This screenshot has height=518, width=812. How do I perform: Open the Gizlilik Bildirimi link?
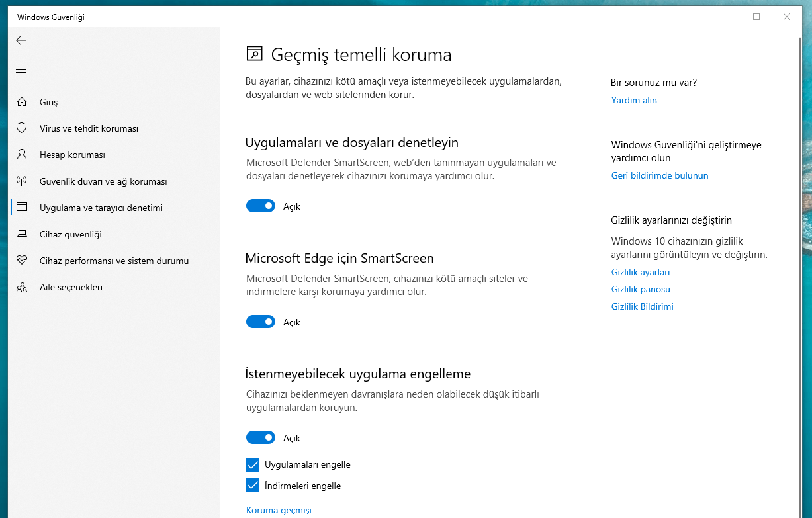(642, 306)
